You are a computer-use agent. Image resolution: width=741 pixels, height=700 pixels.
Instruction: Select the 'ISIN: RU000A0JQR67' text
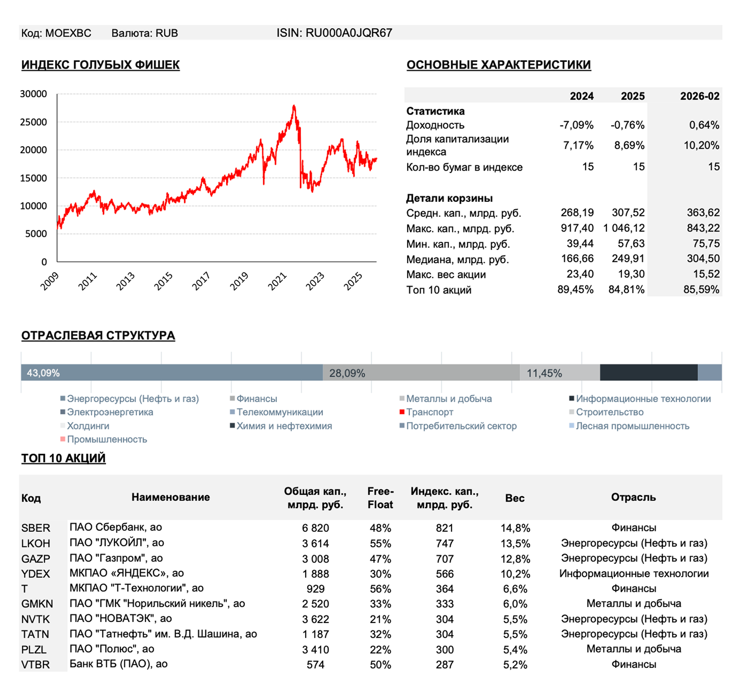(334, 33)
